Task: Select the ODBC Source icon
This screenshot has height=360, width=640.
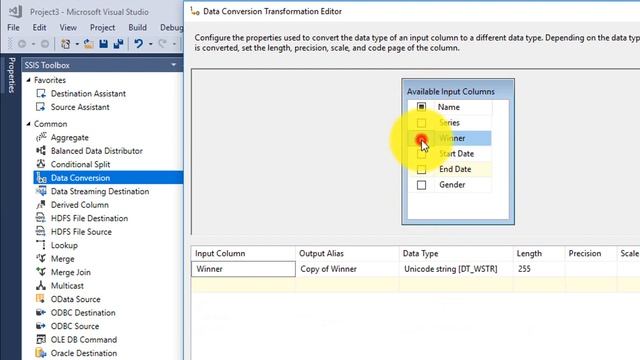Action: pos(41,326)
